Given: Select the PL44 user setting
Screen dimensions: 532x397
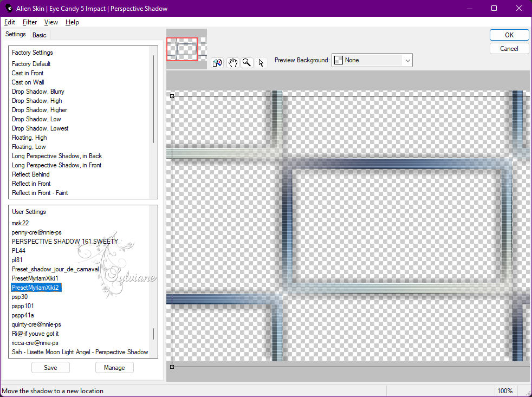Looking at the screenshot, I should point(18,250).
